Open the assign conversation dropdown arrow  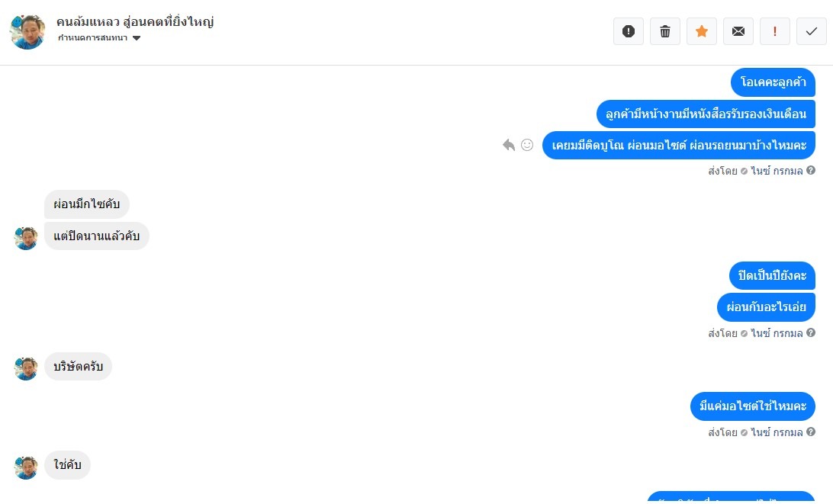(x=137, y=38)
